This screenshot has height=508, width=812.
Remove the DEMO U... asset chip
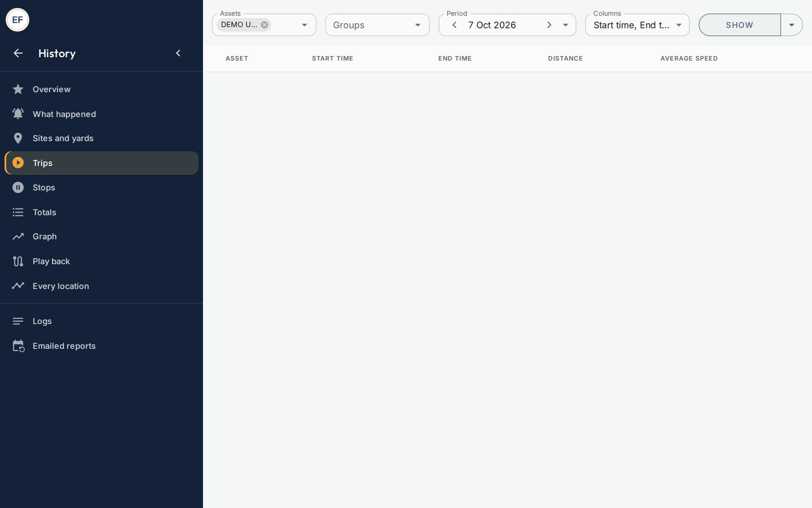coord(264,25)
